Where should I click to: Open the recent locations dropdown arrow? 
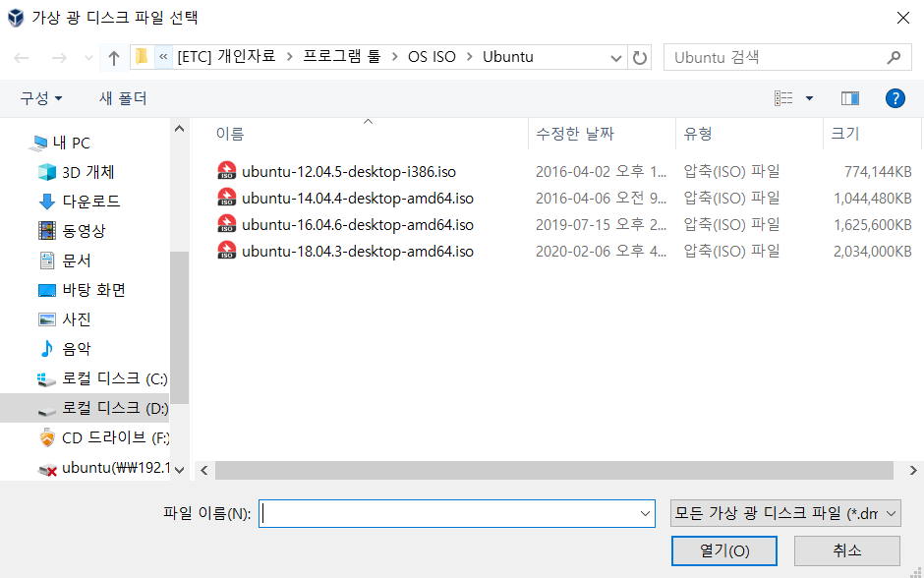point(88,58)
